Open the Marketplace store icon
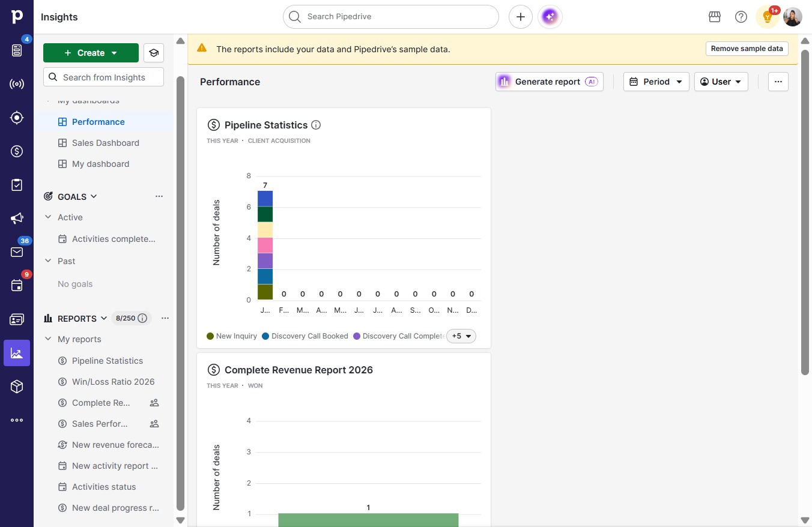 coord(715,17)
